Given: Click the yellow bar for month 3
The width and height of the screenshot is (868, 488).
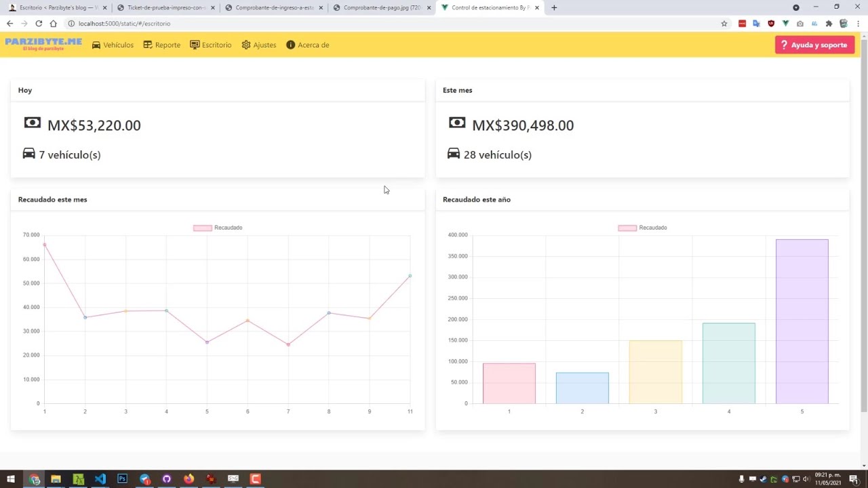Looking at the screenshot, I should click(656, 372).
